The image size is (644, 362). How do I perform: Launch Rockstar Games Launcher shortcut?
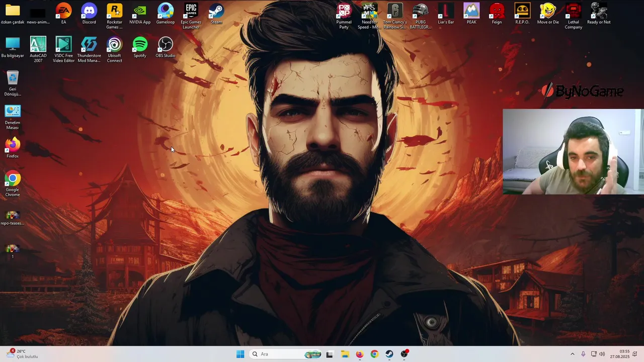(x=114, y=16)
